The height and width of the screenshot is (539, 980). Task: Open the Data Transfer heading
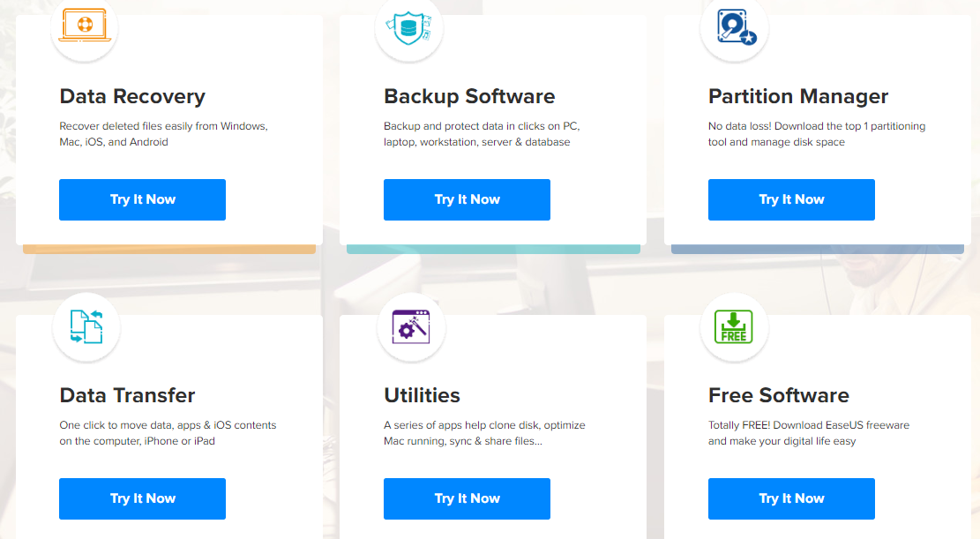[x=128, y=395]
